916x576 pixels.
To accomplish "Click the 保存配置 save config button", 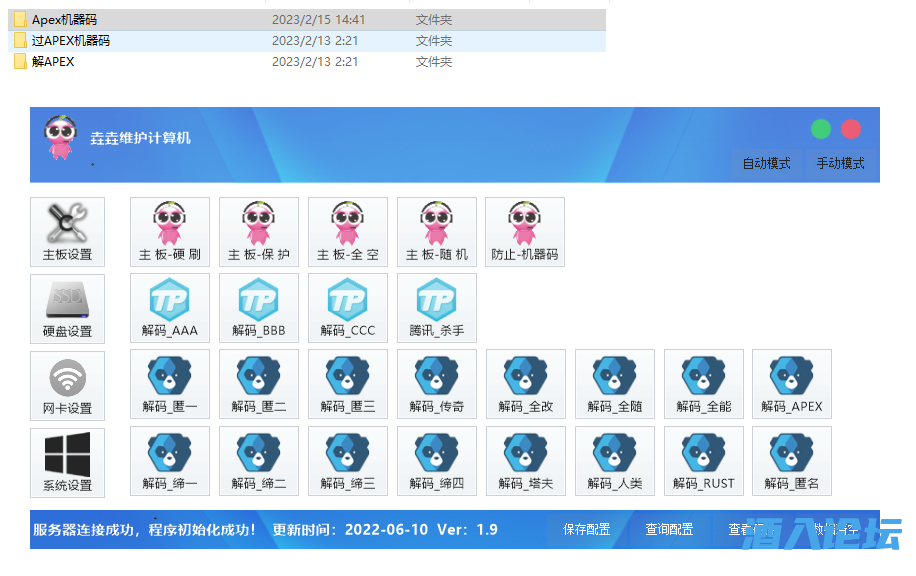I will coord(586,530).
